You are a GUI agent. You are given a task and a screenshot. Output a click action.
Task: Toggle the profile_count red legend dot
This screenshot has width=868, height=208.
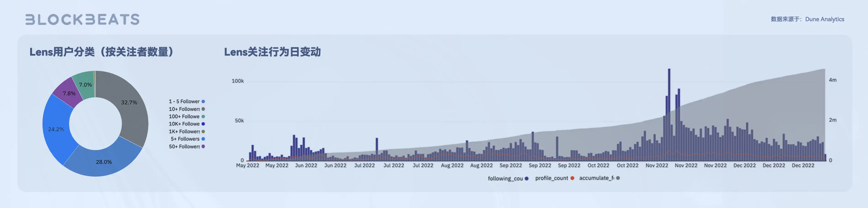(572, 178)
